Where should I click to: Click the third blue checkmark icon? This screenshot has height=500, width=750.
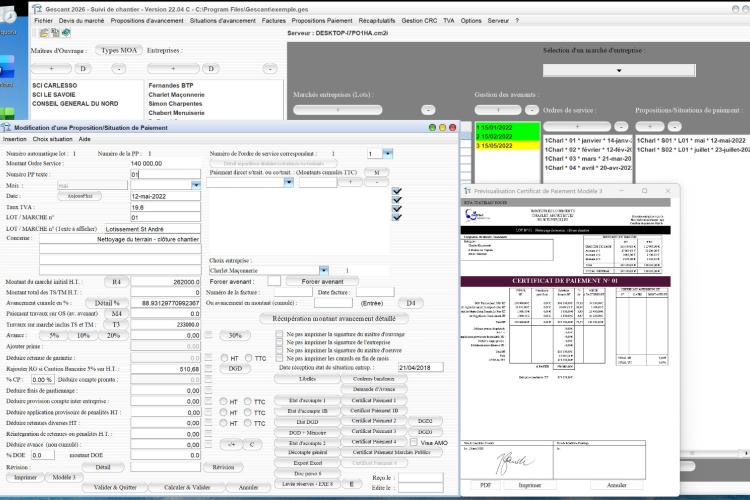(397, 209)
